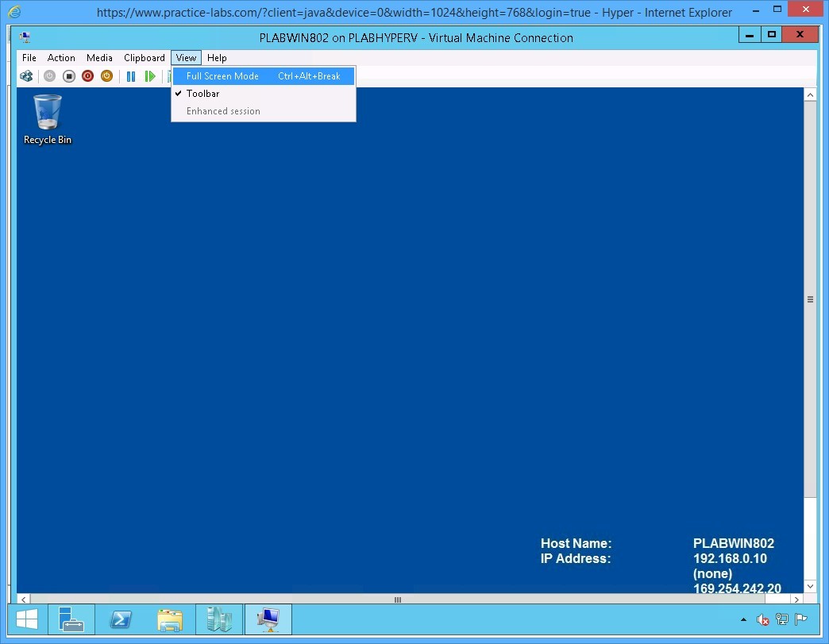Image resolution: width=829 pixels, height=644 pixels.
Task: Click Enhanced session in the View menu
Action: (x=222, y=110)
